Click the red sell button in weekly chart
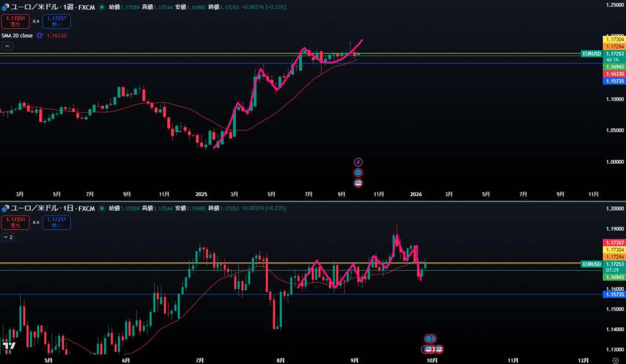 tap(15, 21)
